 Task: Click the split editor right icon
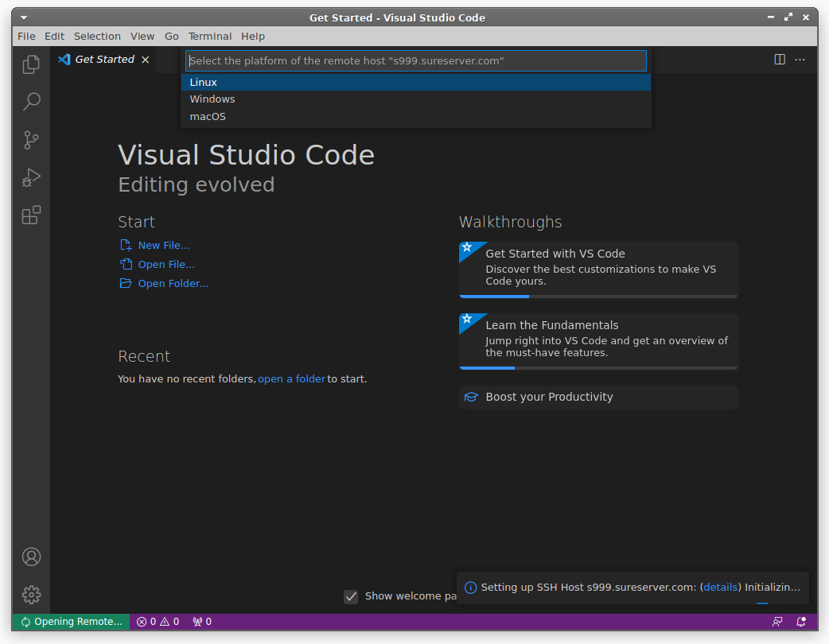pyautogui.click(x=780, y=59)
